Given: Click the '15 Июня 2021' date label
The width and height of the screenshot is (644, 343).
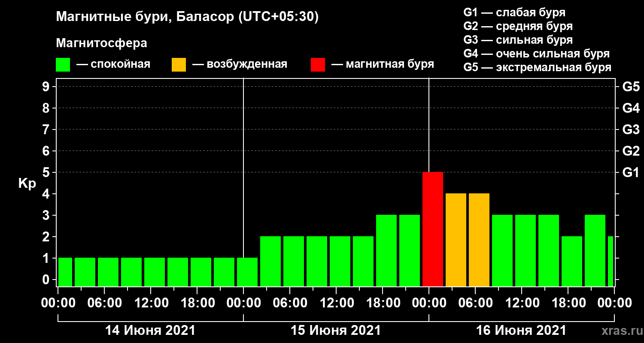Looking at the screenshot, I should click(x=336, y=331).
